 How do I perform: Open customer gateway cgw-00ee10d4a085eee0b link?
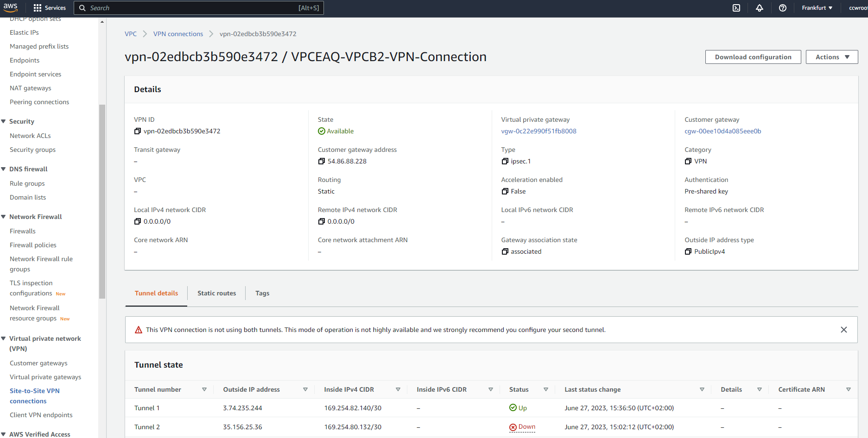pos(722,131)
